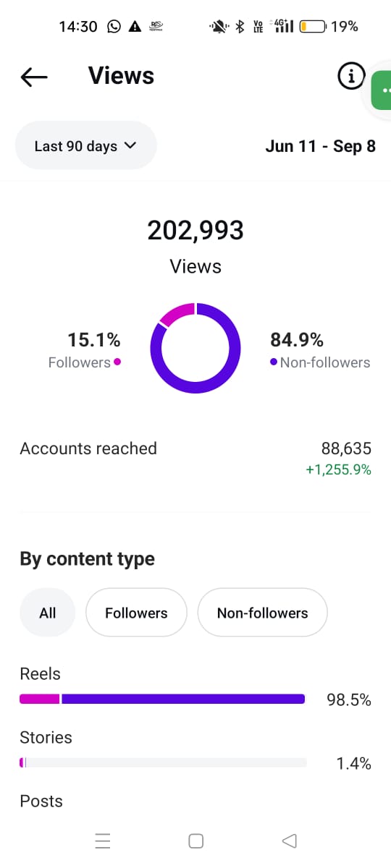Tap the warning triangle status icon

coord(135,27)
